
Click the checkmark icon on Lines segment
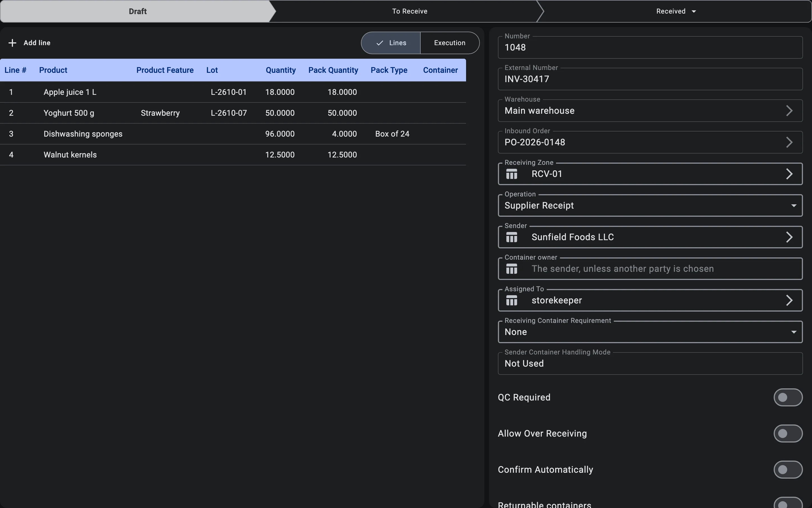click(379, 43)
